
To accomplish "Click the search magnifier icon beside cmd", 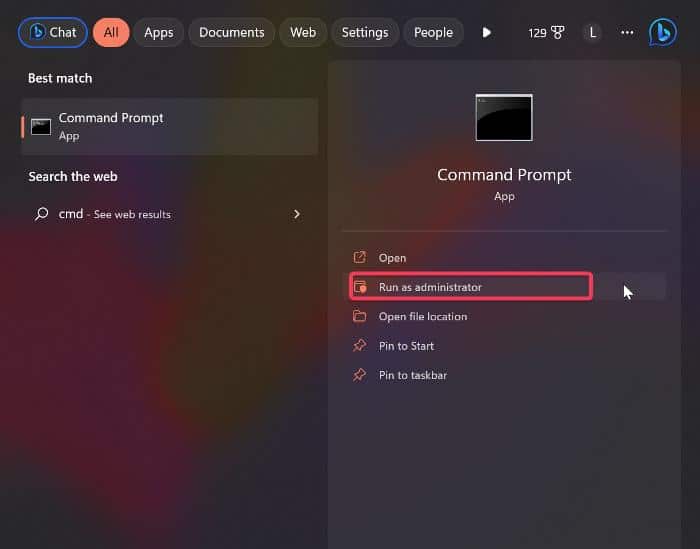I will tap(42, 214).
